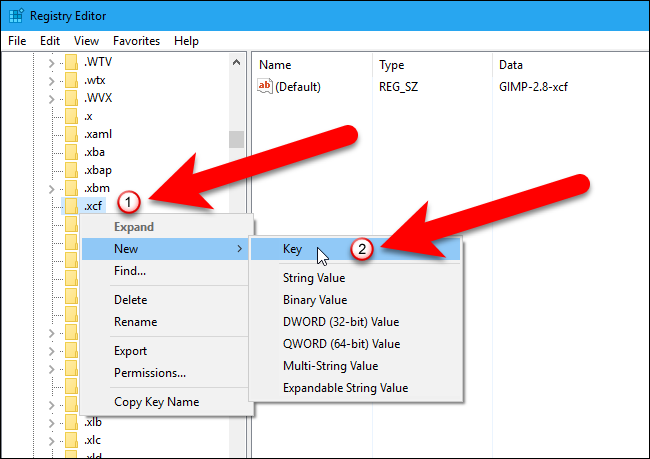The height and width of the screenshot is (459, 650).
Task: Choose Rename in the context menu
Action: coord(166,322)
